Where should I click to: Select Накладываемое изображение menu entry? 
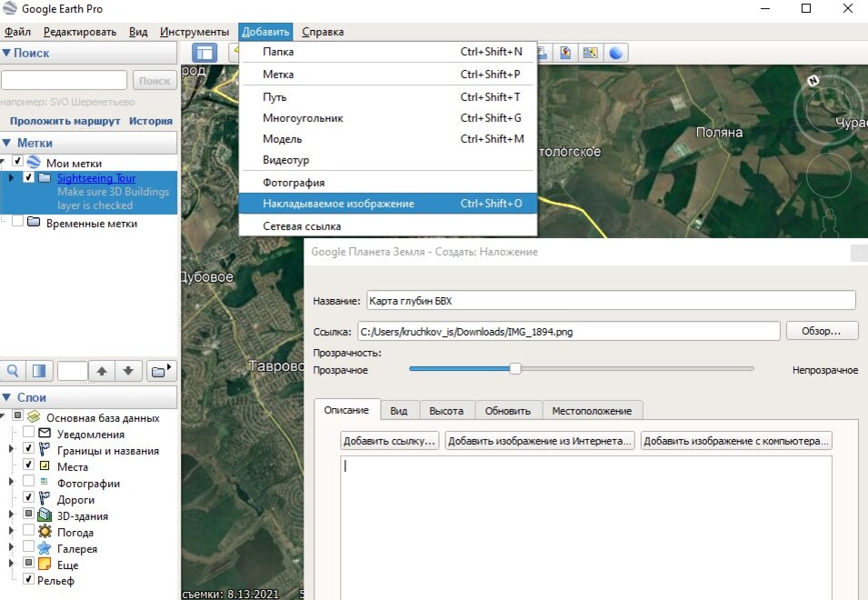coord(388,203)
